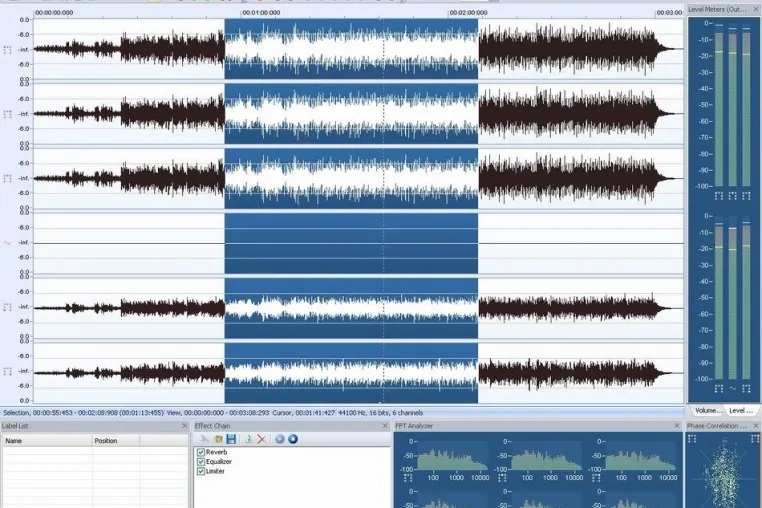Click the channel icon of the second waveform channel
The height and width of the screenshot is (508, 762).
click(7, 114)
